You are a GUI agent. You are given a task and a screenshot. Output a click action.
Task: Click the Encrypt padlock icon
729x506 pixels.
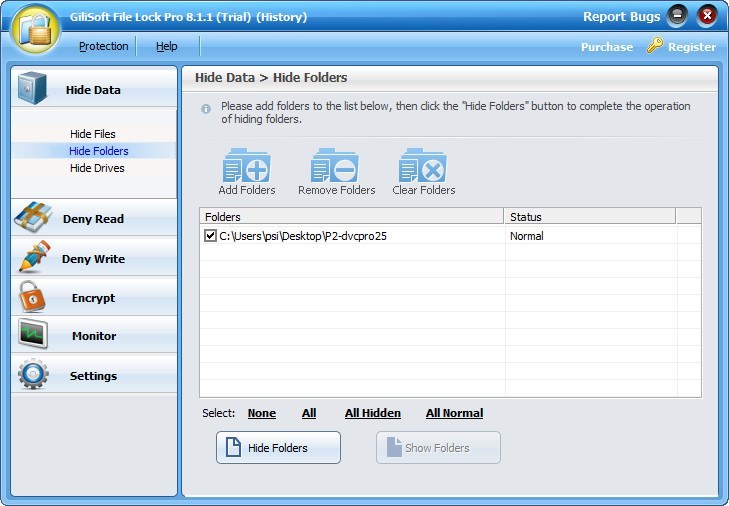32,296
